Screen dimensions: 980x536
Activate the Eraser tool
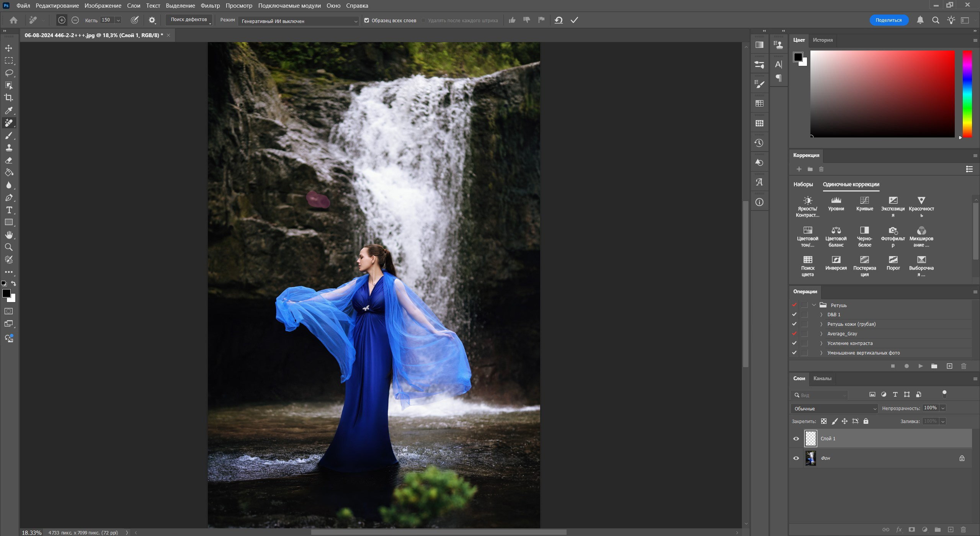[x=8, y=160]
